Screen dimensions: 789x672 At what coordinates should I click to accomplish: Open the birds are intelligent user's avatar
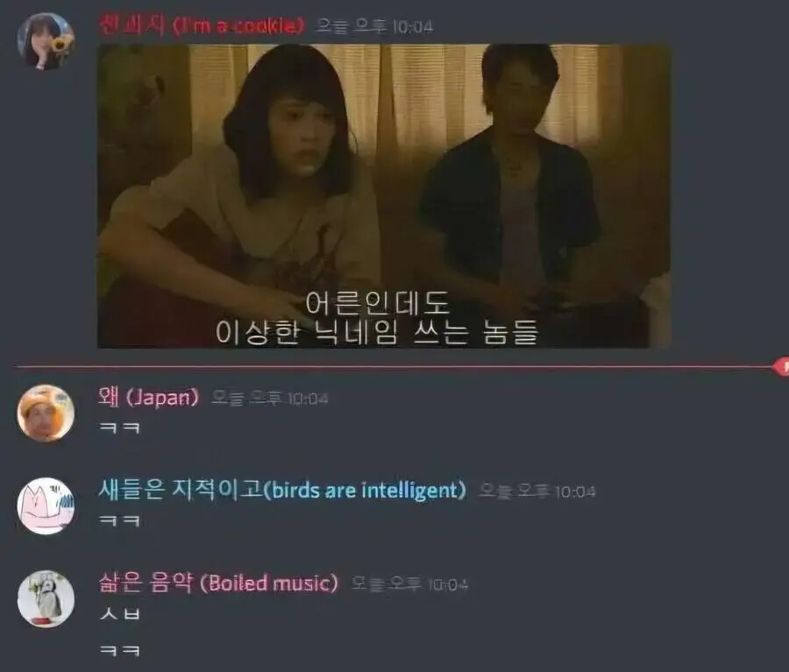pyautogui.click(x=46, y=506)
